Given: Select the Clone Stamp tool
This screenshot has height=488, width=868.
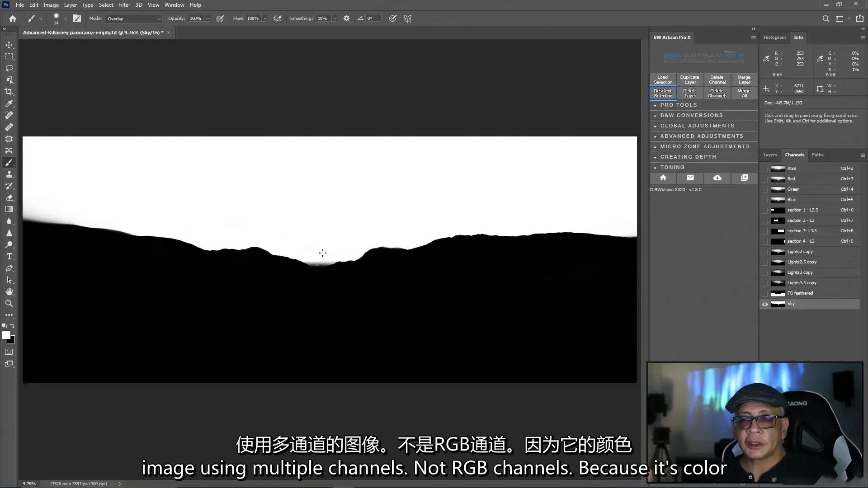Looking at the screenshot, I should click(9, 174).
